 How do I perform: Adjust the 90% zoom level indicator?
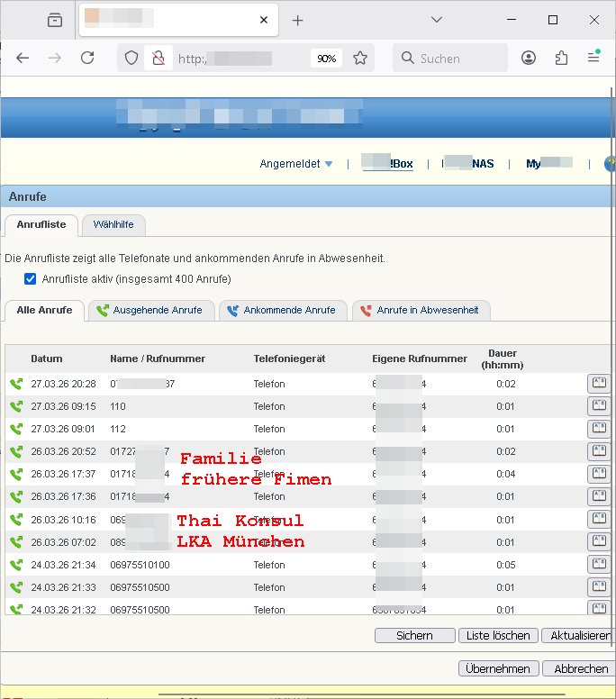[x=326, y=58]
